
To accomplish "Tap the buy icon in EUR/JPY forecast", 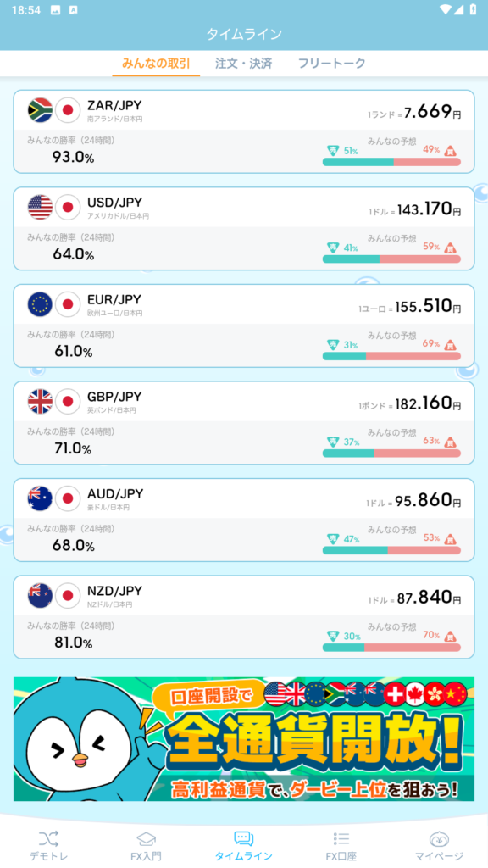I will pyautogui.click(x=451, y=344).
